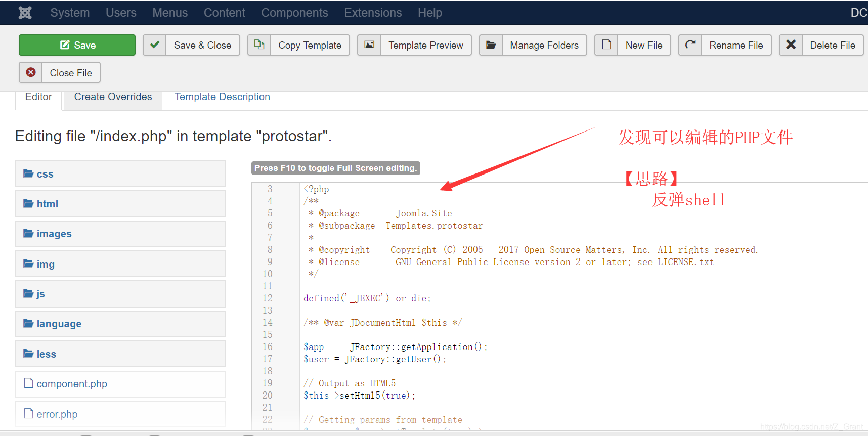
Task: Click the X icon of Delete File
Action: pyautogui.click(x=791, y=45)
